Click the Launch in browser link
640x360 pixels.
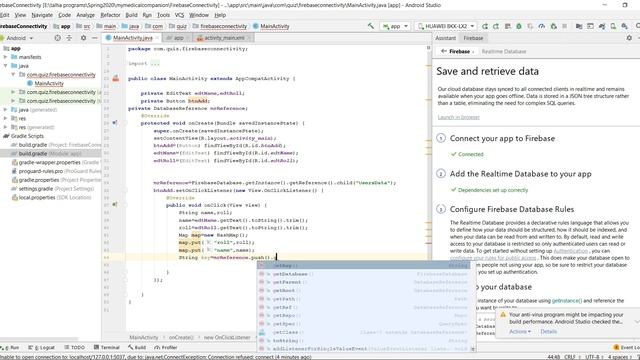(458, 117)
